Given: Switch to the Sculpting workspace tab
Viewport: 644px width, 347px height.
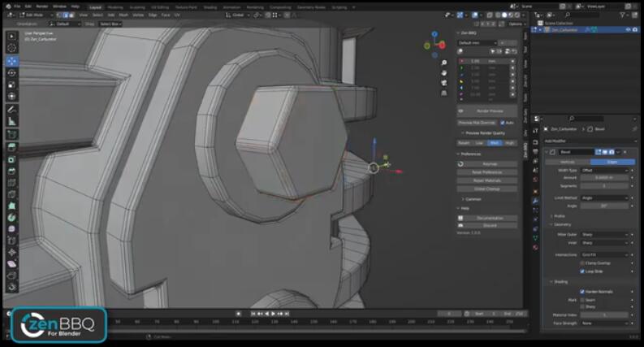Looking at the screenshot, I should [x=137, y=7].
